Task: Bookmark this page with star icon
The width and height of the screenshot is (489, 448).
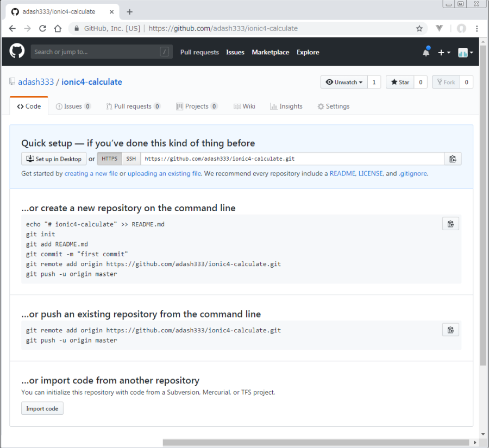Action: click(419, 28)
